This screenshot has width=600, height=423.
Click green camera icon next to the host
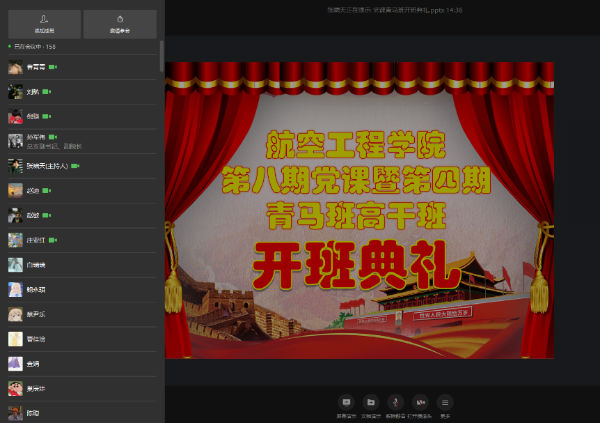tap(75, 165)
